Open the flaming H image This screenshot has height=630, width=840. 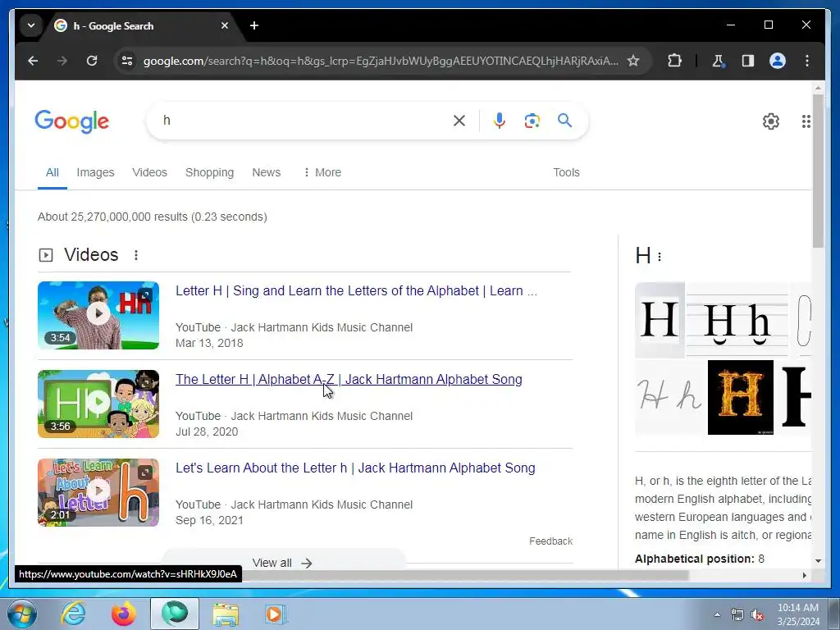coord(741,397)
